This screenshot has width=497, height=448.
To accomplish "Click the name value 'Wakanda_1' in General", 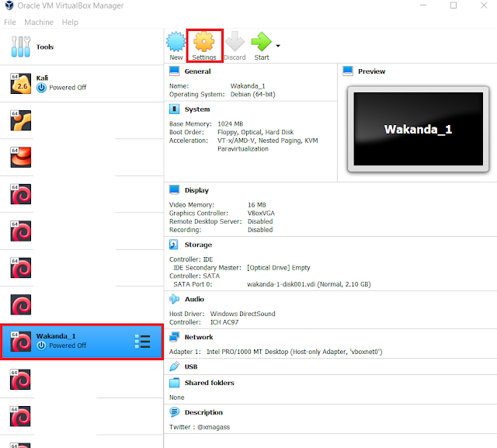I will (x=248, y=86).
